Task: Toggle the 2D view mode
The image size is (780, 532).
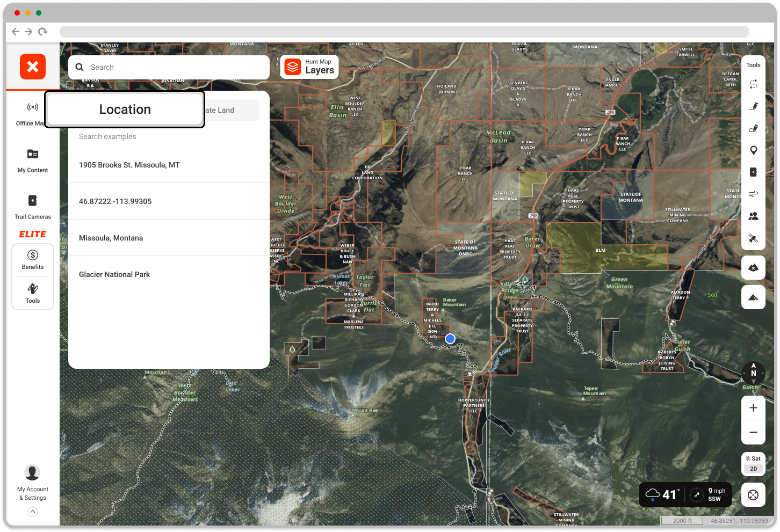Action: click(x=753, y=469)
